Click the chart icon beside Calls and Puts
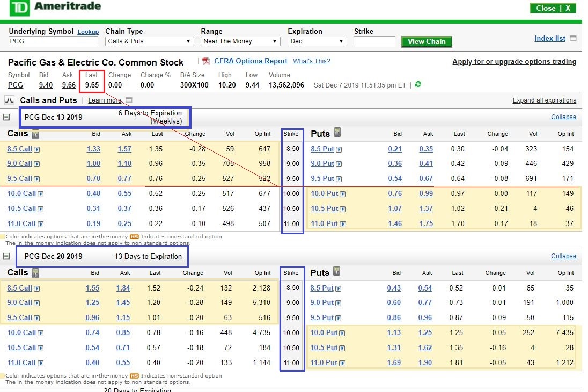Screen dimensions: 588x392 pyautogui.click(x=9, y=100)
